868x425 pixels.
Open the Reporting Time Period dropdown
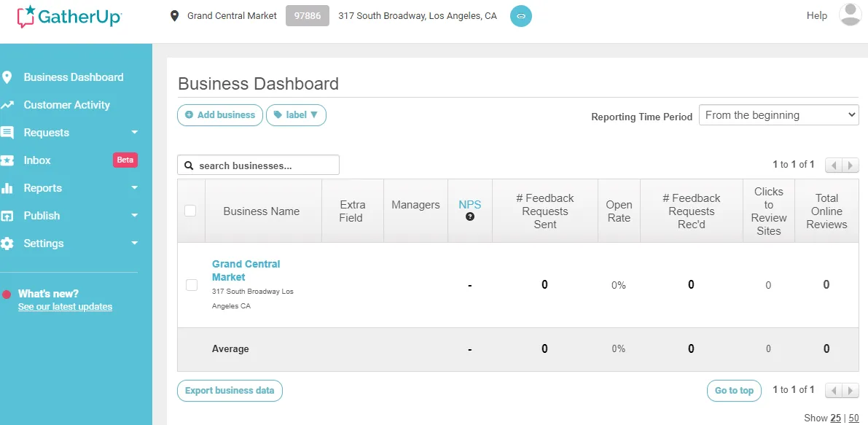[x=778, y=115]
